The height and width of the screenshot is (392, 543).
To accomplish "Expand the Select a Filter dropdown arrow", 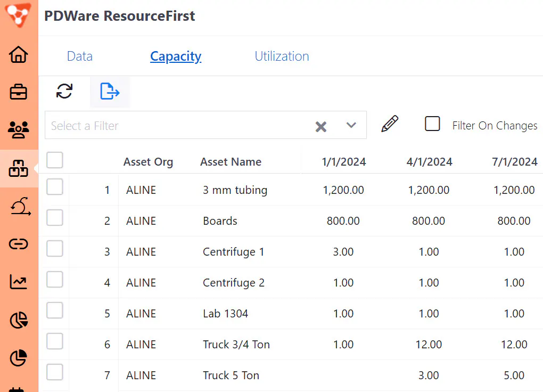I will (x=351, y=125).
